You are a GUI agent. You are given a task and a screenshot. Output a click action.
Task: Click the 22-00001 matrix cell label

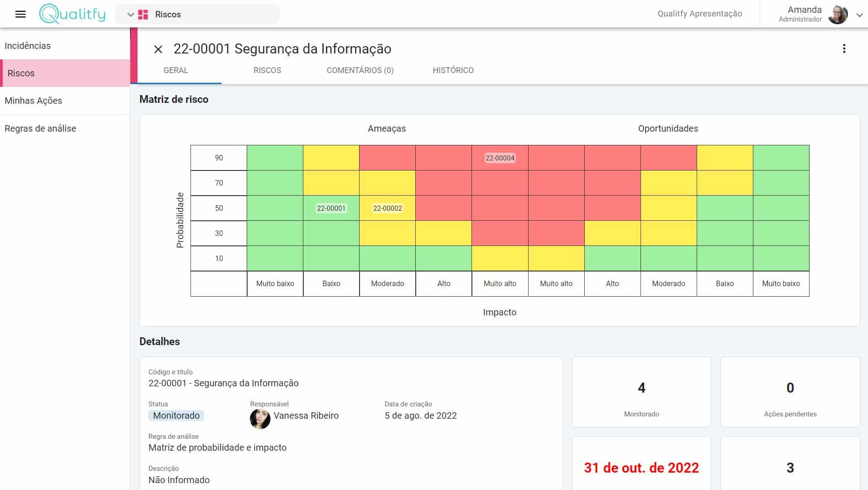[x=331, y=208]
